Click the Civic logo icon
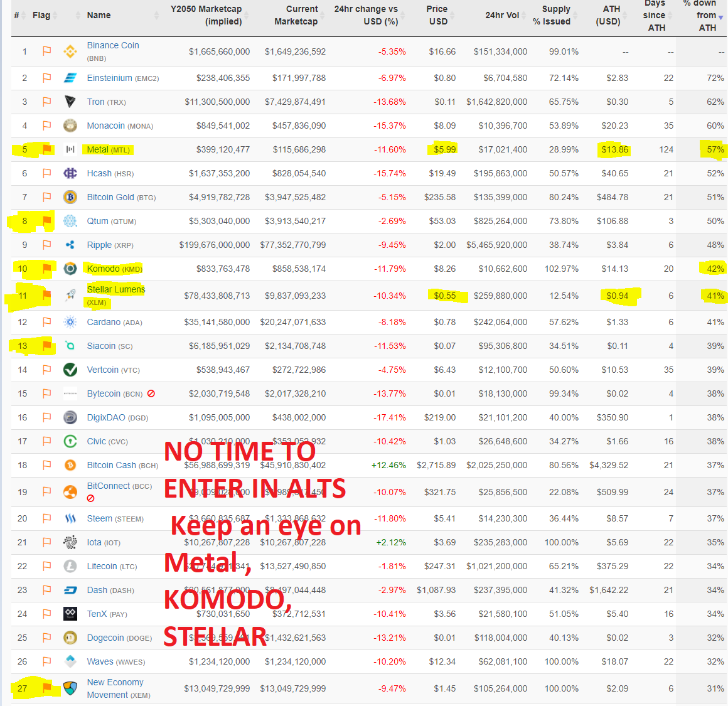The image size is (728, 706). point(70,441)
